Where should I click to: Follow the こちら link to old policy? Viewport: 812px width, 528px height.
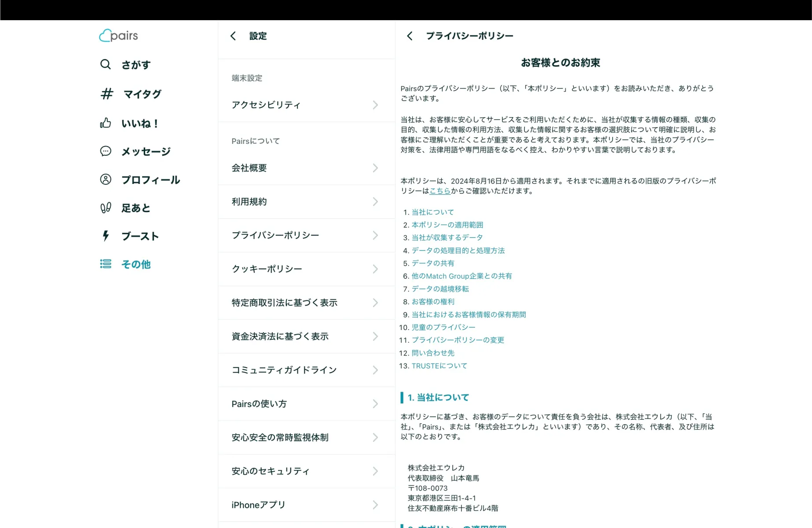pyautogui.click(x=440, y=191)
